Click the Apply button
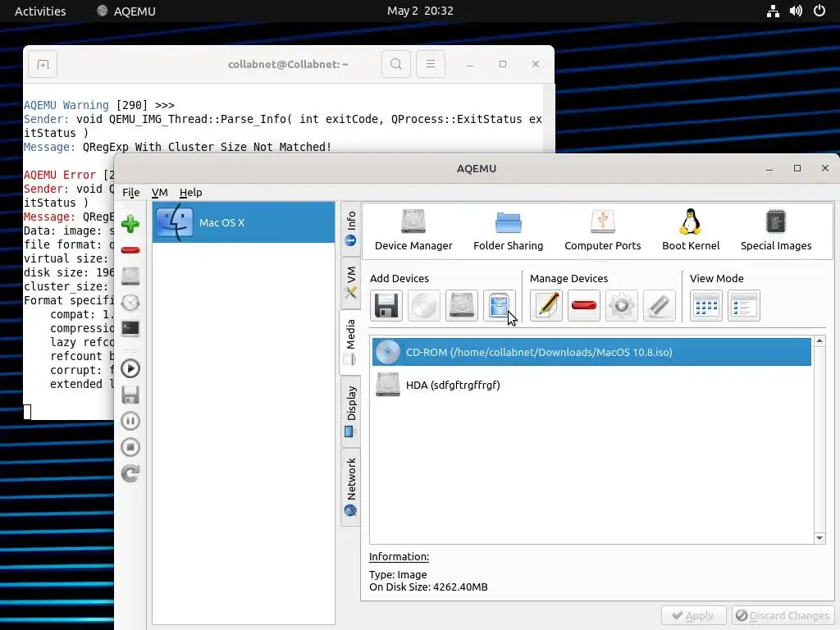 (693, 615)
